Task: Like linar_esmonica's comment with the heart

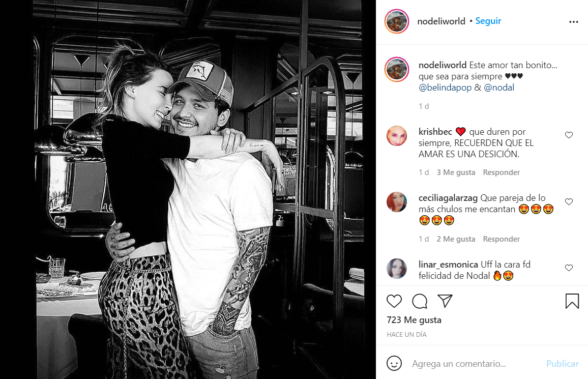Action: 569,268
